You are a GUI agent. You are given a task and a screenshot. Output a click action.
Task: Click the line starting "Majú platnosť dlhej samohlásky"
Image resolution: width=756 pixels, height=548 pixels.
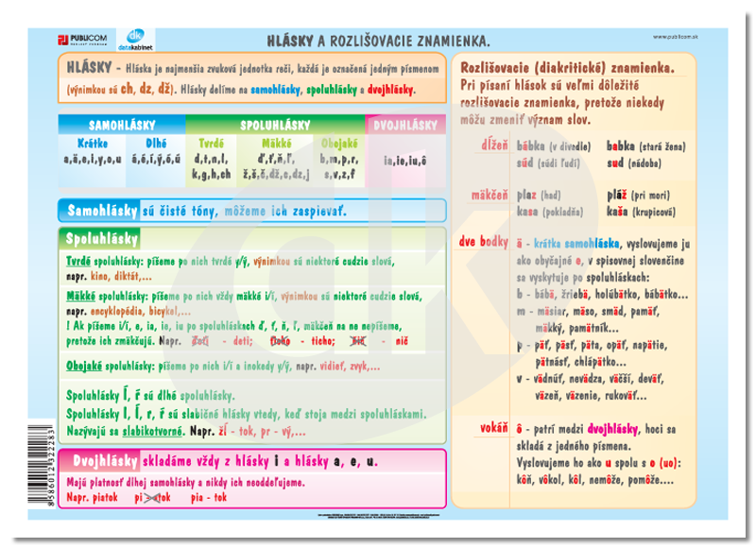[x=185, y=483]
